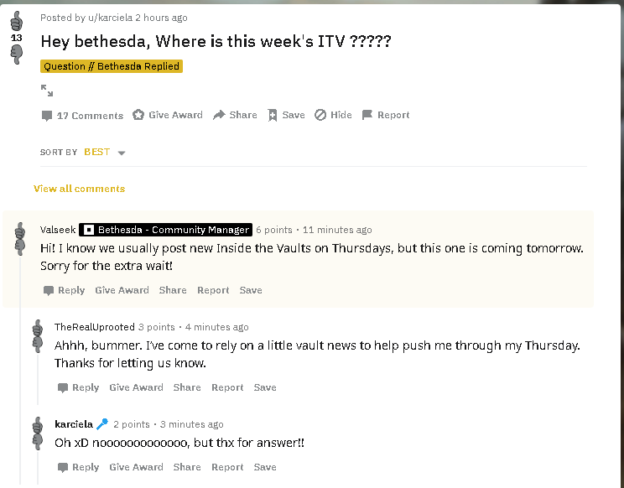Expand post with the arrows icon
624x488 pixels.
point(47,90)
